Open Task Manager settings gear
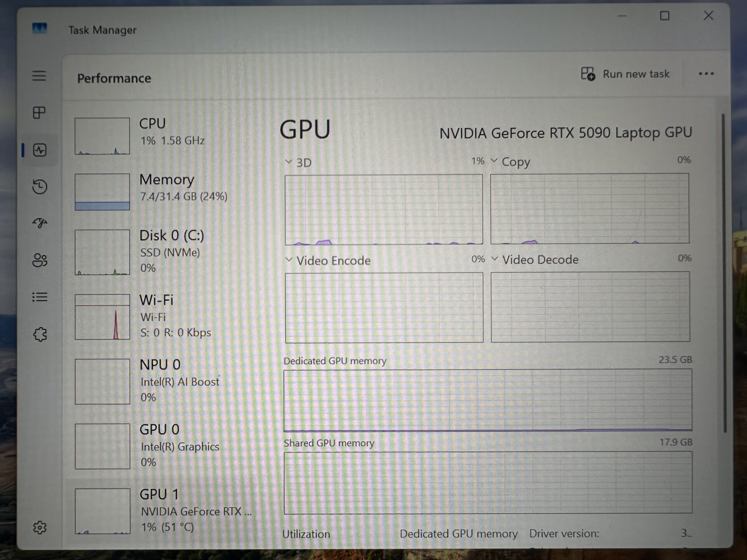 click(x=40, y=528)
